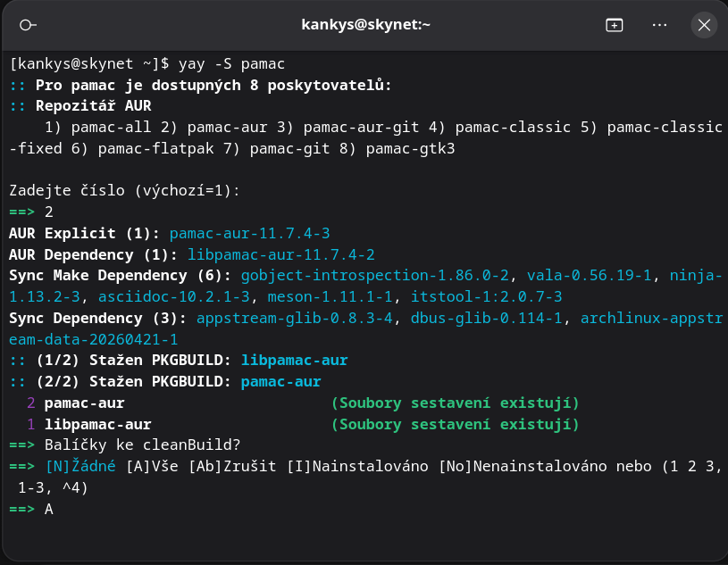Click the window title kankys@skynet:~
728x565 pixels.
[x=364, y=25]
